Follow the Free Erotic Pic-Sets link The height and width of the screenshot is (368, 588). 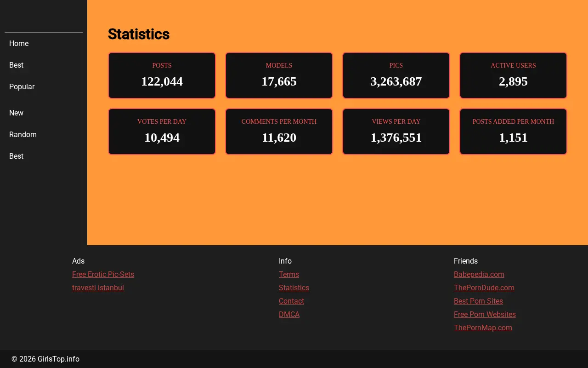103,274
